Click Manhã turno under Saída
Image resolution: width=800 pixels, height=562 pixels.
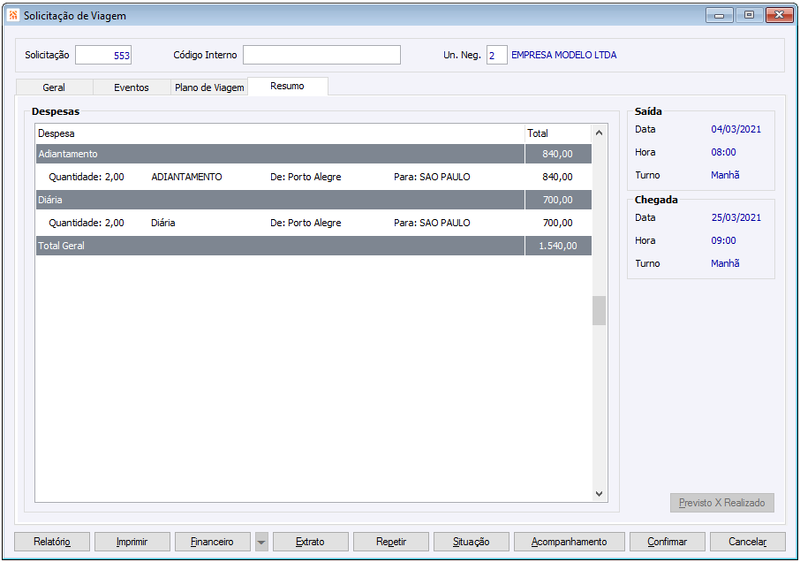[725, 175]
